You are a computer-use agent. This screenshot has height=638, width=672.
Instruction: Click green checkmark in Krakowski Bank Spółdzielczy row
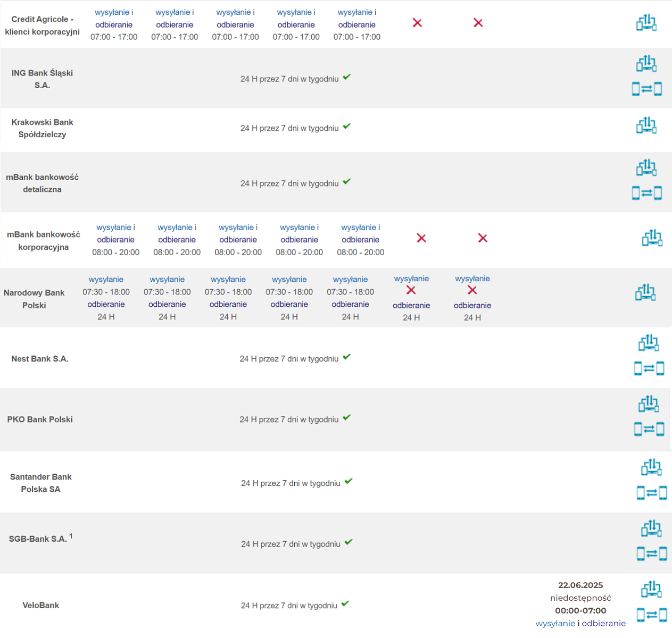click(x=347, y=127)
